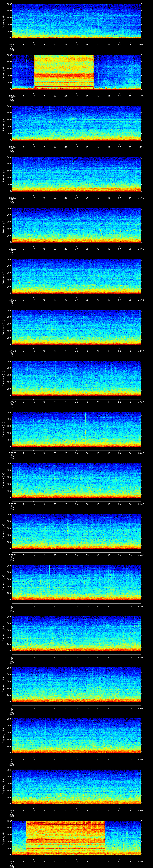Click the 15:29:00 time axis label
The width and height of the screenshot is (153, 868).
coord(12,44)
